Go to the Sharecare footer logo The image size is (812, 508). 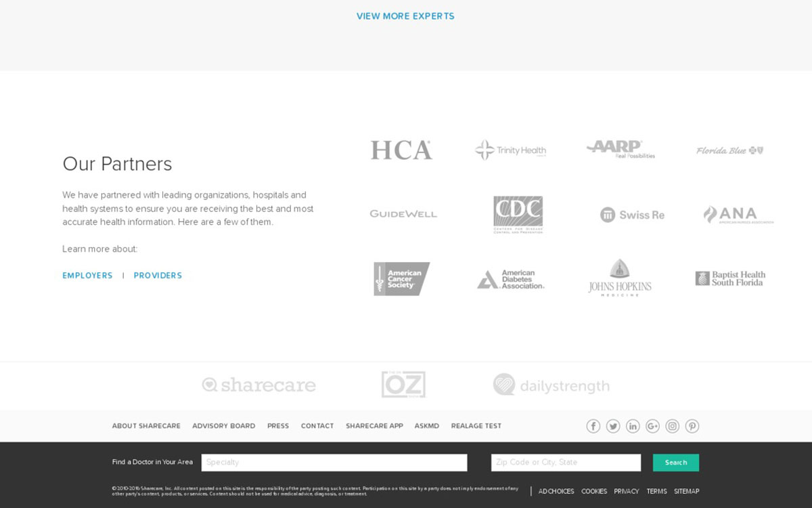pos(259,385)
